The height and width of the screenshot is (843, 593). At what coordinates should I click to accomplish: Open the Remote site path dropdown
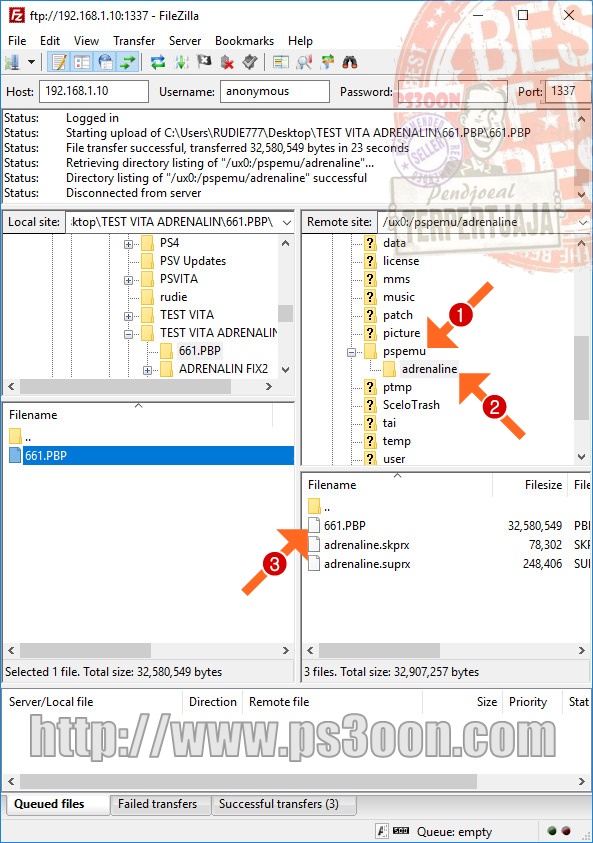(x=584, y=222)
